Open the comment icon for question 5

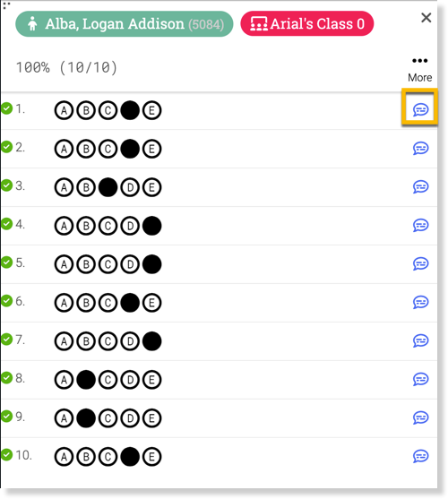(420, 263)
